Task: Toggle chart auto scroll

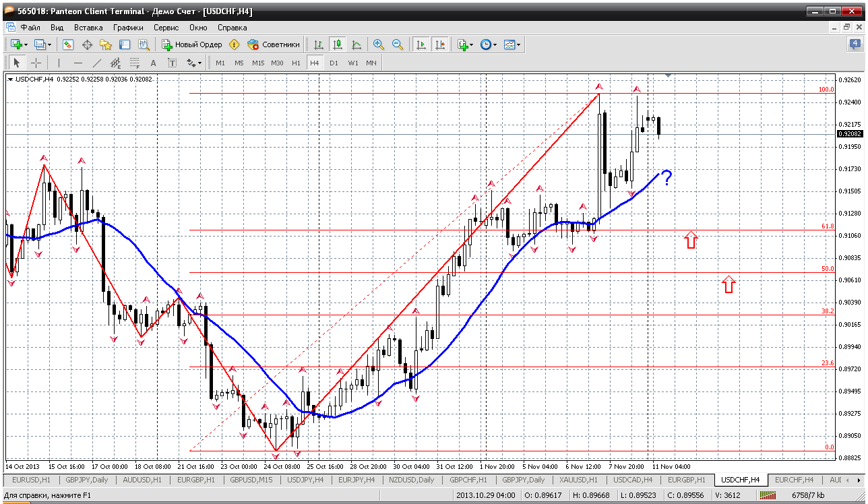Action: tap(421, 44)
